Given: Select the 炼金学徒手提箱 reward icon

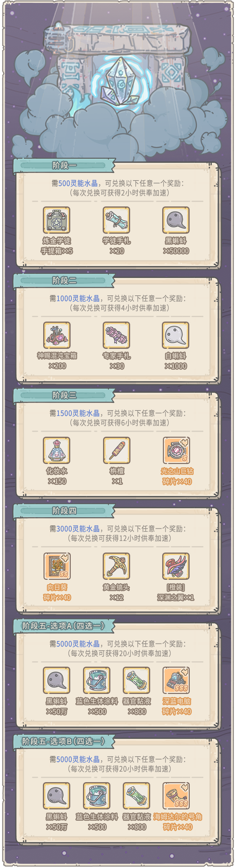Looking at the screenshot, I should point(57,220).
